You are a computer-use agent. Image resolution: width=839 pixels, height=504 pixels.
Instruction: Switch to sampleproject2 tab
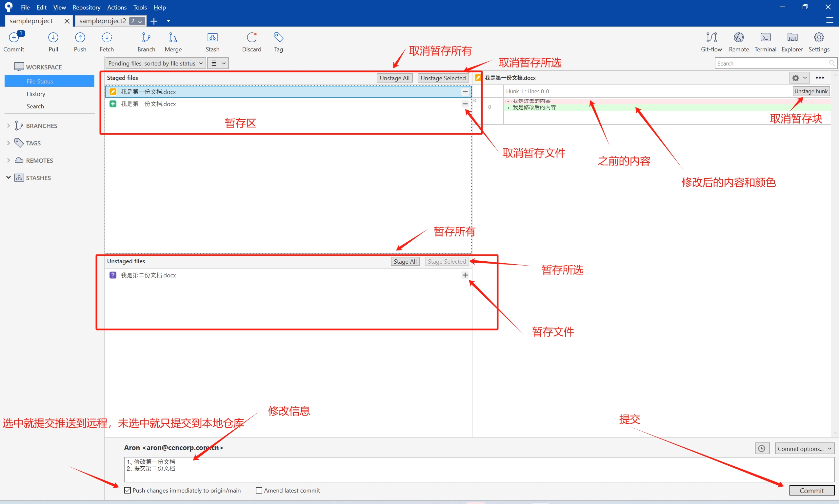tap(103, 21)
